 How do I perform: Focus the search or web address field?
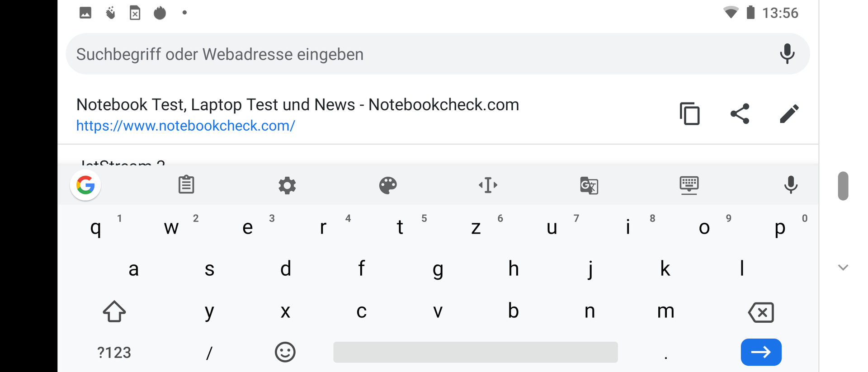(x=407, y=54)
